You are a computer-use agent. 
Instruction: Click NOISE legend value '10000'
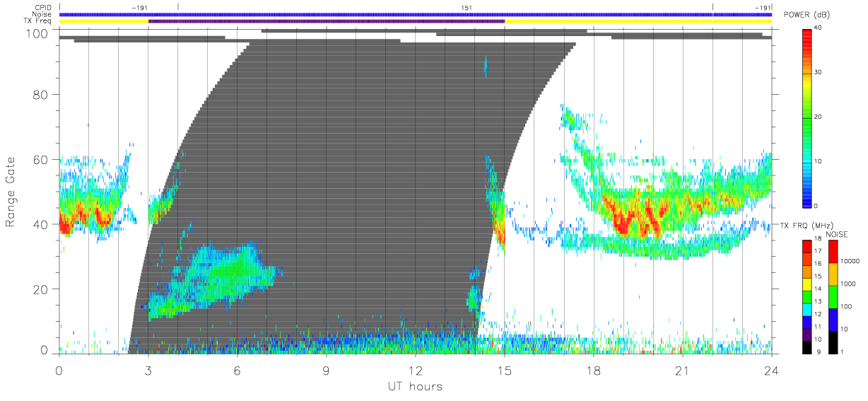849,261
